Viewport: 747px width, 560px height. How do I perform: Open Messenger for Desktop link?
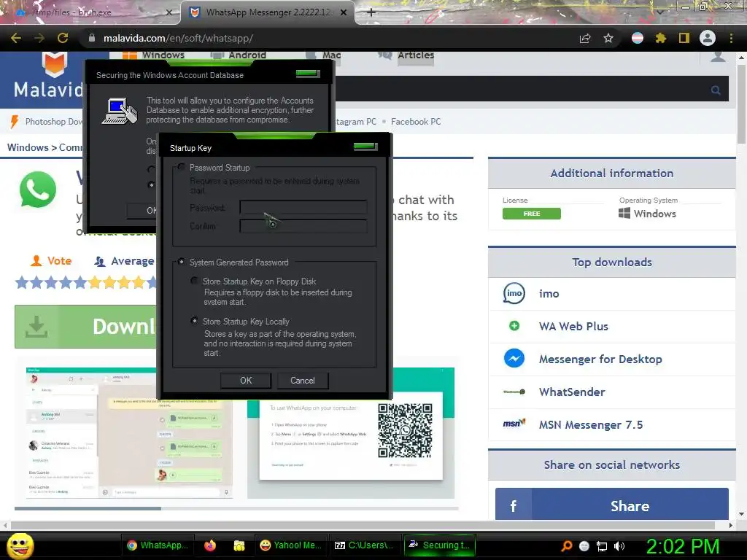point(600,359)
